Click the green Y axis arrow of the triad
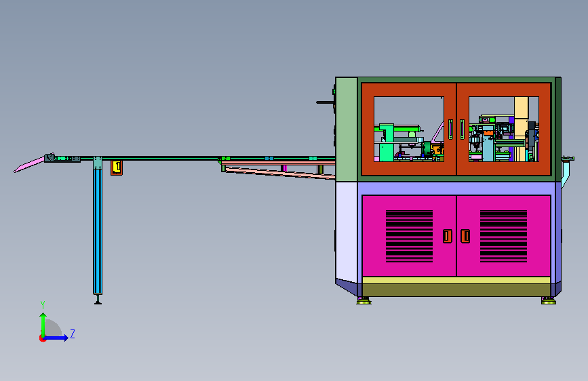 pyautogui.click(x=43, y=324)
